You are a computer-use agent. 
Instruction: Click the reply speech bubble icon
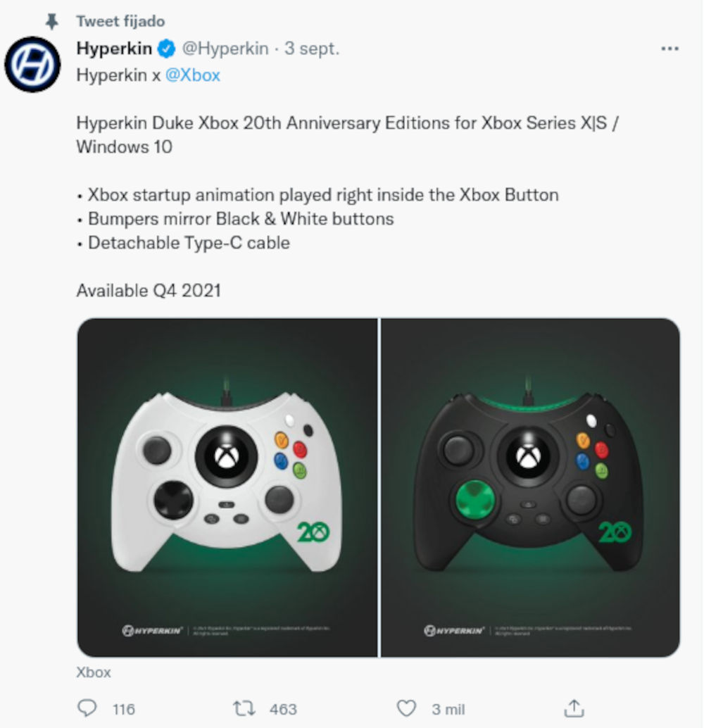click(86, 708)
